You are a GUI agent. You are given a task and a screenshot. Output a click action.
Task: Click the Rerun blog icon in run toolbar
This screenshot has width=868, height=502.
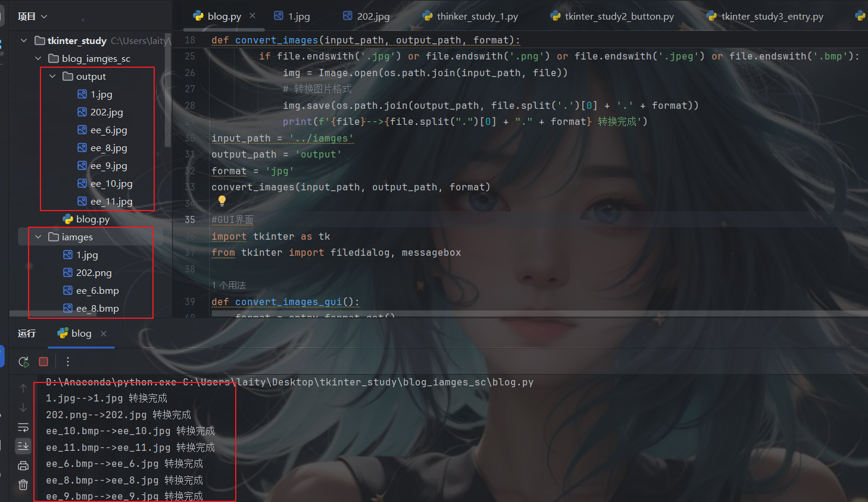click(x=23, y=362)
